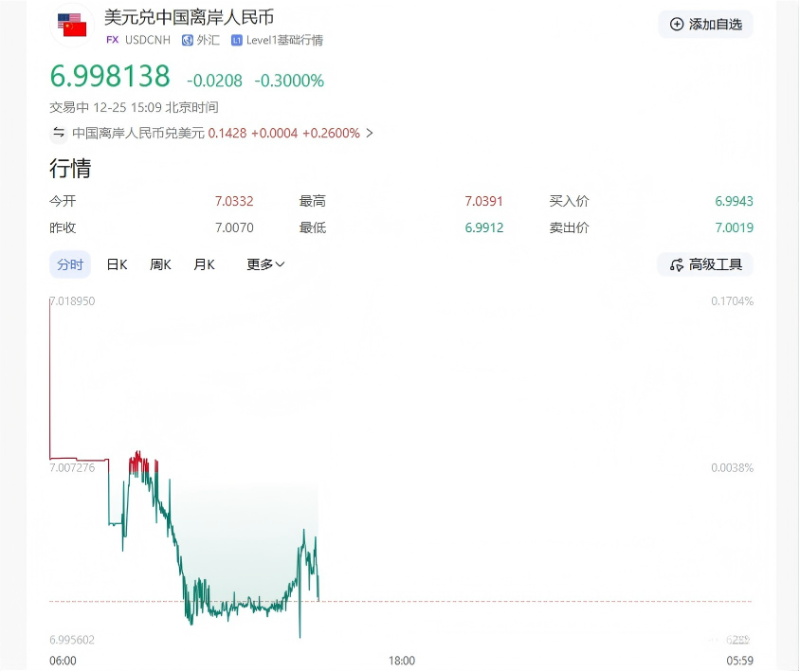
Task: Switch to the 日K daily chart tab
Action: click(x=117, y=264)
